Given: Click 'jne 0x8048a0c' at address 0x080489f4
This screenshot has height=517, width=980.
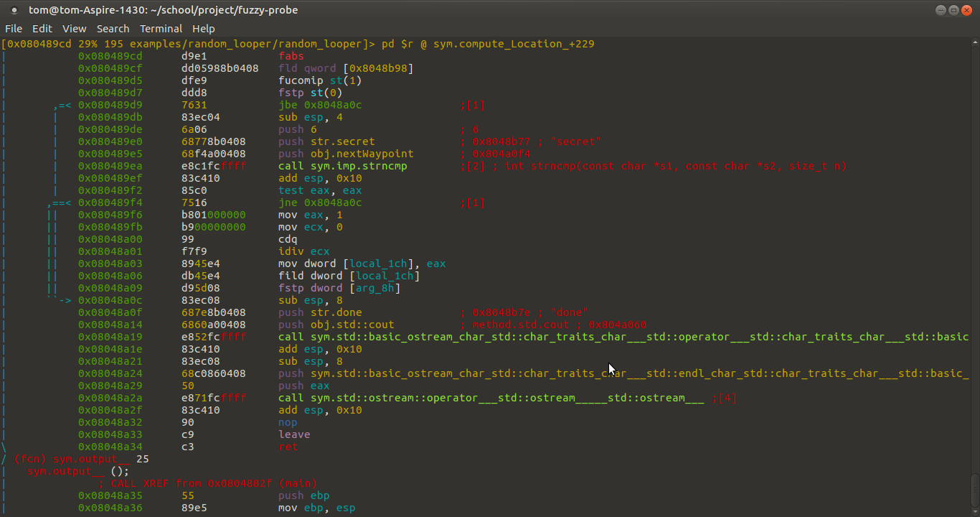Looking at the screenshot, I should click(x=320, y=202).
